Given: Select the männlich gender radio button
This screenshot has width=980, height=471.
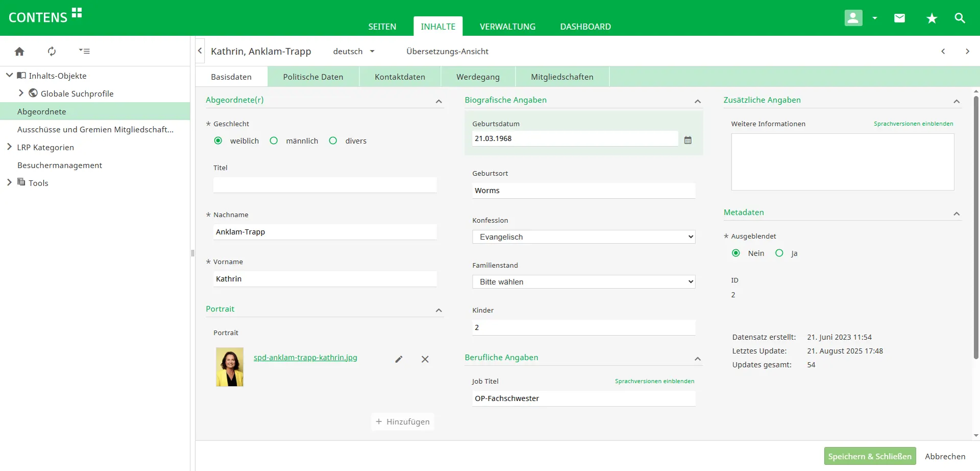Looking at the screenshot, I should tap(274, 141).
